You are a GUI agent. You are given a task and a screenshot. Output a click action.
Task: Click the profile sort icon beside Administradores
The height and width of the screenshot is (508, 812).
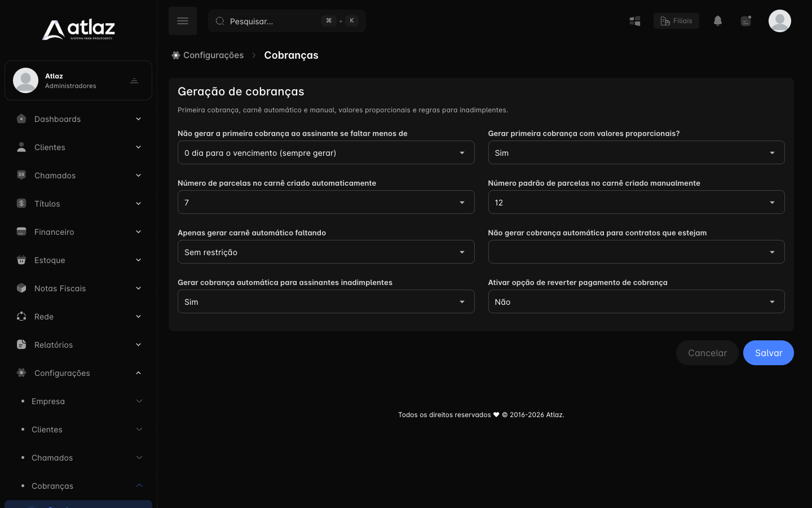134,81
